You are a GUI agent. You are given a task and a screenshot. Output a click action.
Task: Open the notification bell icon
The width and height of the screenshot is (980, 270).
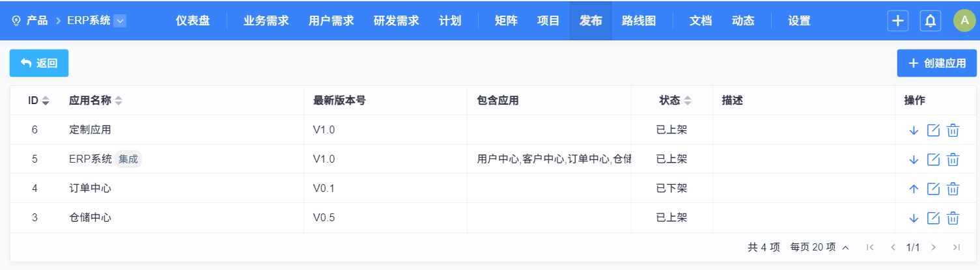[931, 21]
